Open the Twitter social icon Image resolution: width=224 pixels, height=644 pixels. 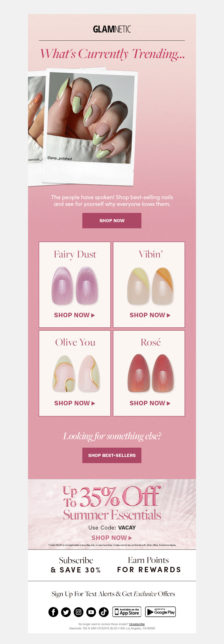(x=66, y=612)
